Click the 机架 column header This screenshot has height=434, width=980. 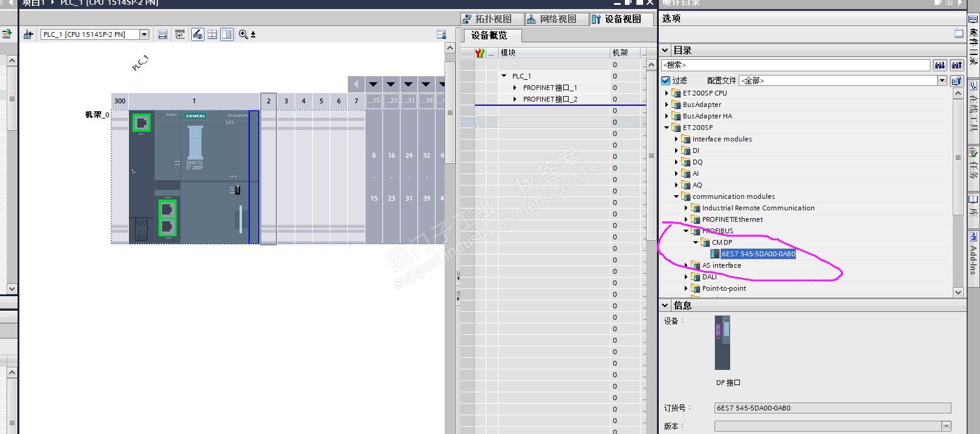point(624,53)
